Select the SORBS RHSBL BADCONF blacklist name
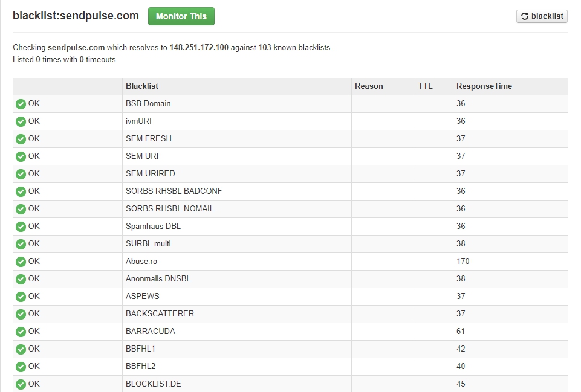 coord(174,191)
